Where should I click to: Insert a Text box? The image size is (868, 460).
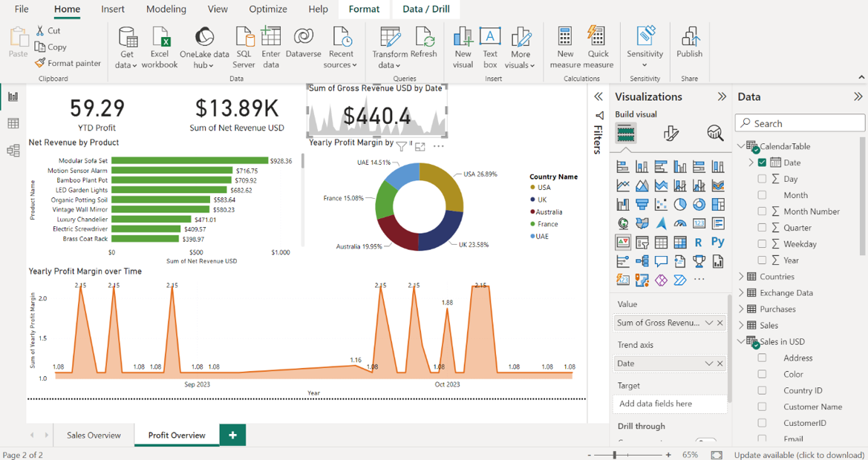(490, 37)
